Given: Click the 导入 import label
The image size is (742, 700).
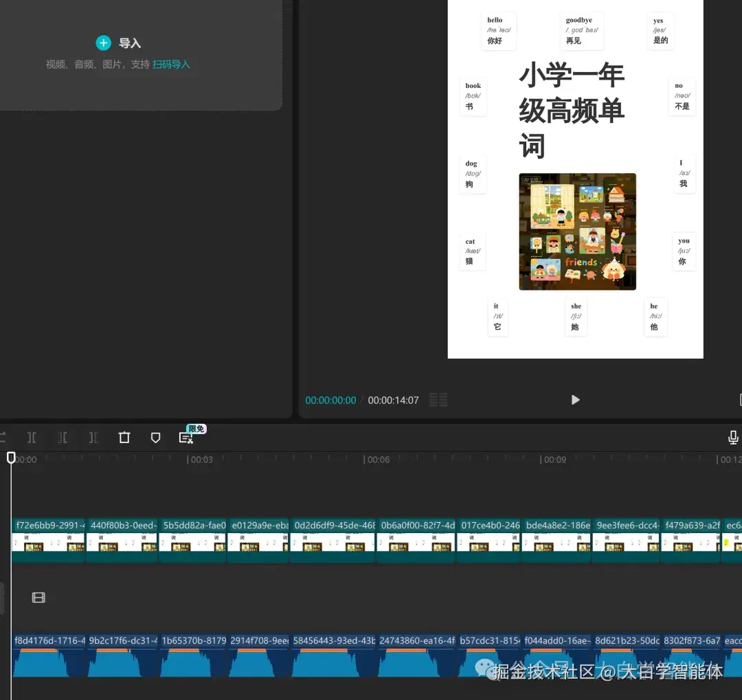Looking at the screenshot, I should (x=130, y=43).
